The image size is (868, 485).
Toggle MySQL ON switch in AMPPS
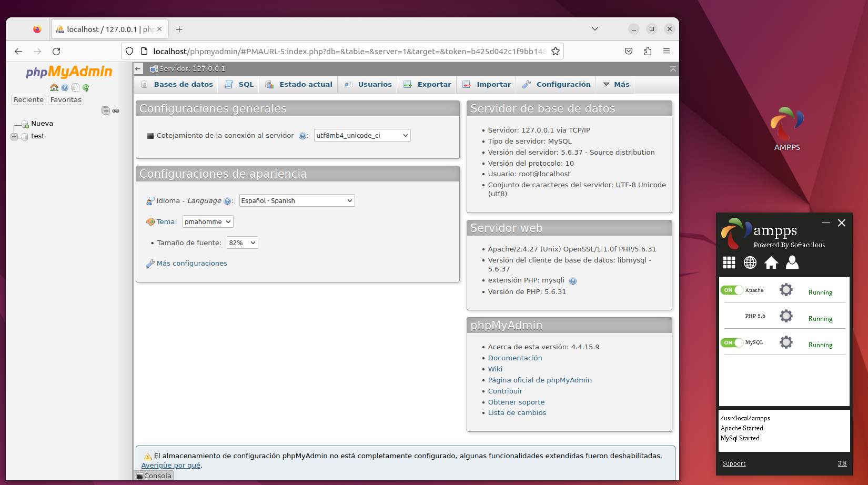click(x=732, y=342)
